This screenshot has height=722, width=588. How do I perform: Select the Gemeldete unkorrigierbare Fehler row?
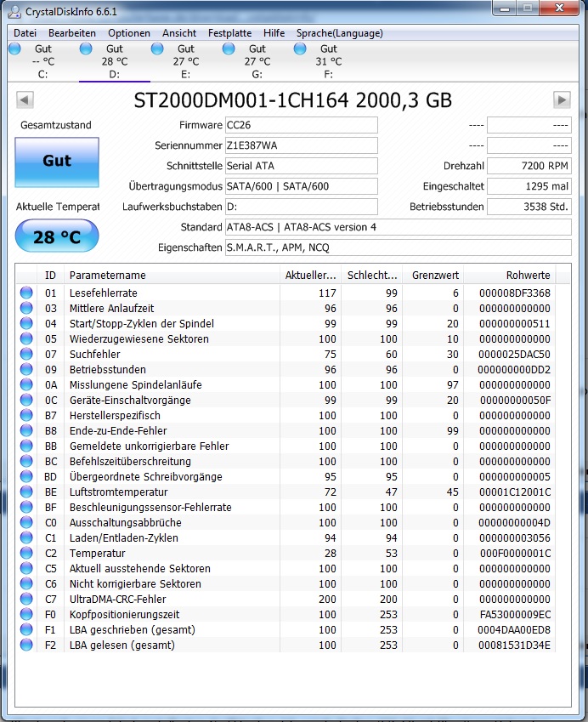tap(286, 446)
